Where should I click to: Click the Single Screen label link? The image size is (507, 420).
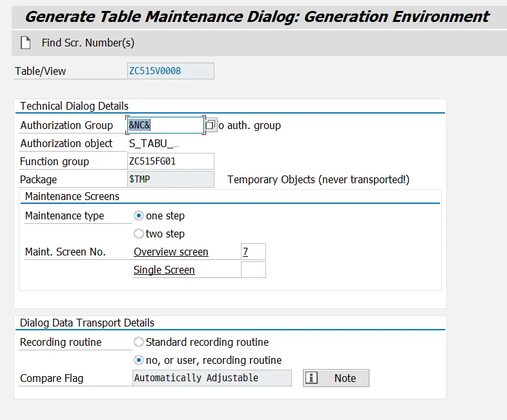click(x=164, y=270)
